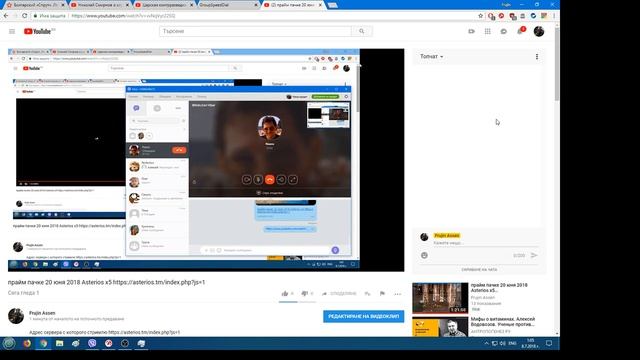640x360 pixels.
Task: Add the video to a playlist
Action: click(367, 293)
